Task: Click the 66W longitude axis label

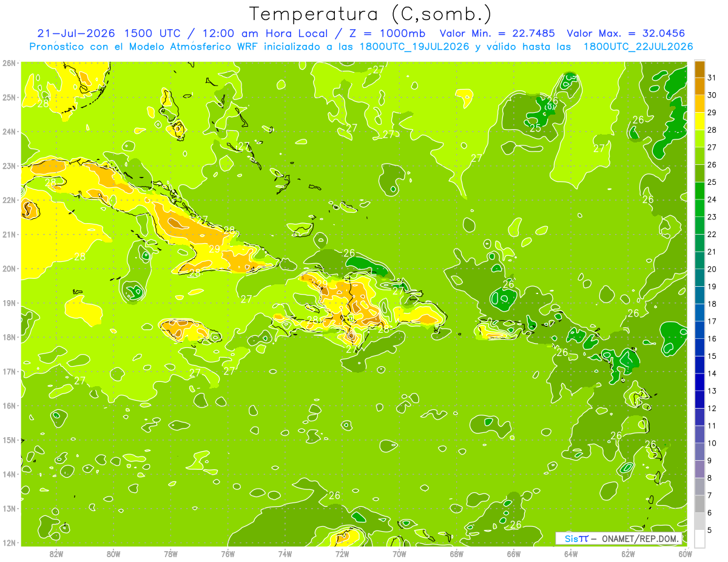Action: (x=513, y=554)
